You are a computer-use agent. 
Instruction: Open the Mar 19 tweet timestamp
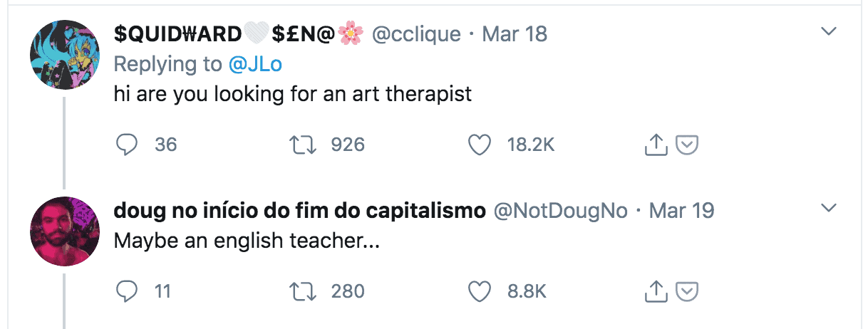682,211
